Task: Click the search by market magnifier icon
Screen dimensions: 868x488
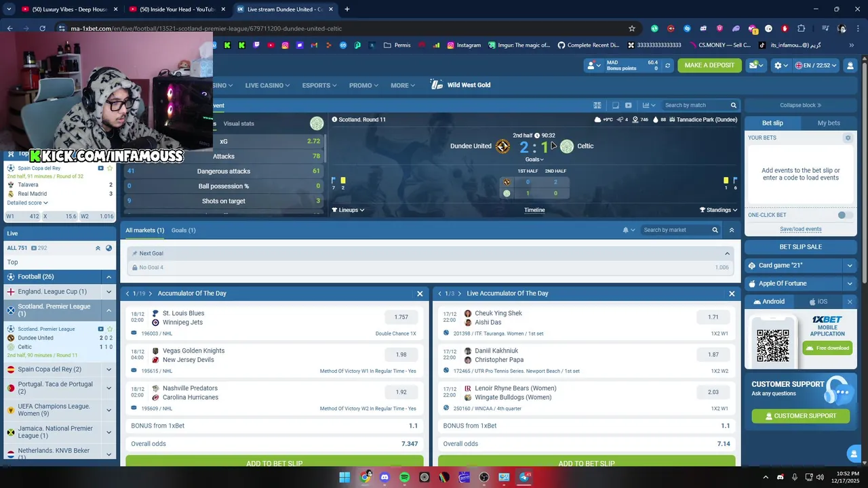Action: (715, 230)
